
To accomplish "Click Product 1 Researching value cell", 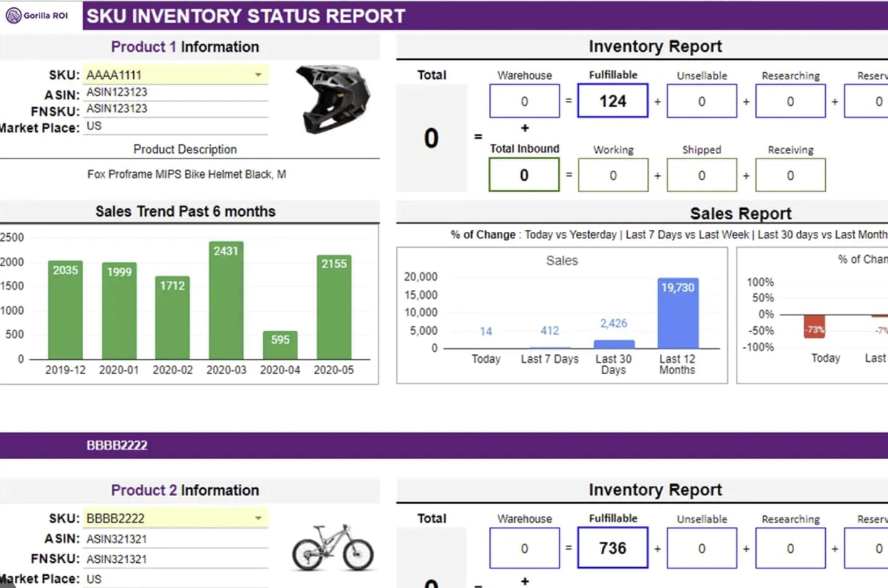I will (x=791, y=101).
